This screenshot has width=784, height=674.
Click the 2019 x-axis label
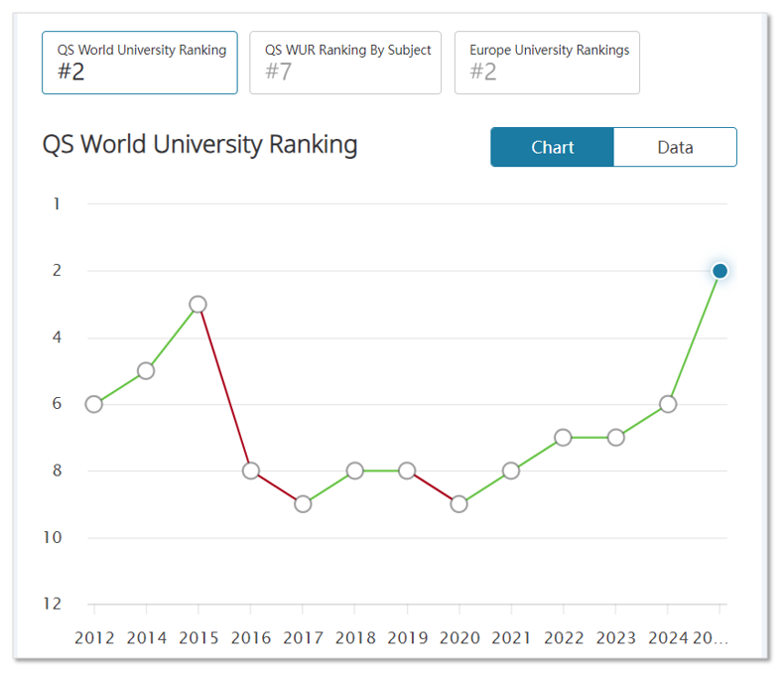pos(408,638)
